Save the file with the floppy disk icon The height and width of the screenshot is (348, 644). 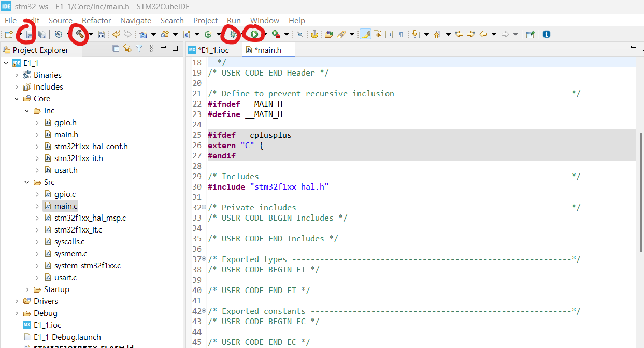(30, 34)
